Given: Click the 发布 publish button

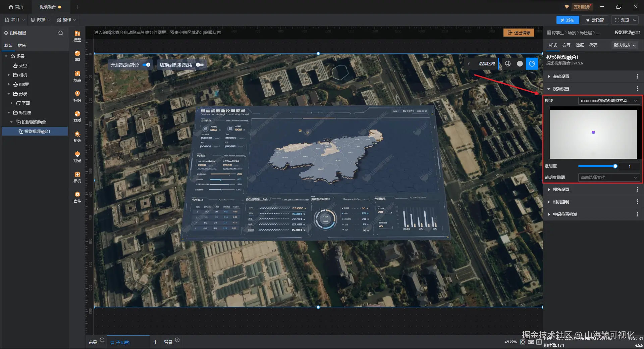Looking at the screenshot, I should [568, 20].
